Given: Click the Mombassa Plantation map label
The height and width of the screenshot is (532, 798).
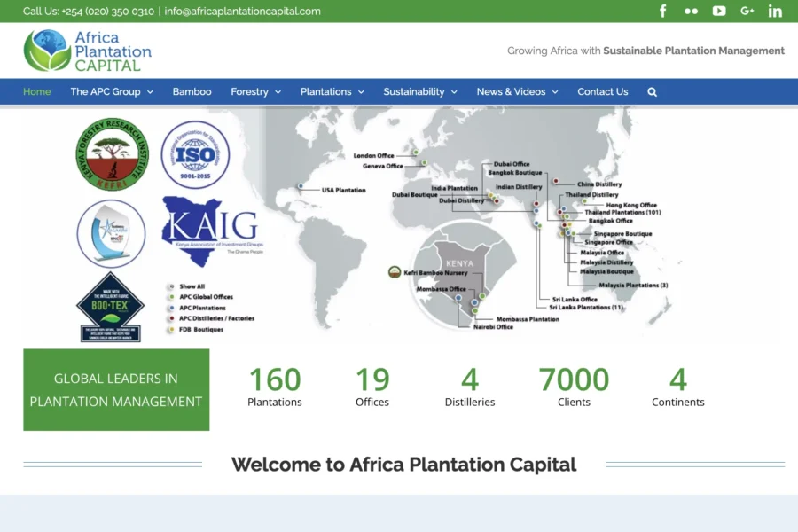Looking at the screenshot, I should (528, 319).
